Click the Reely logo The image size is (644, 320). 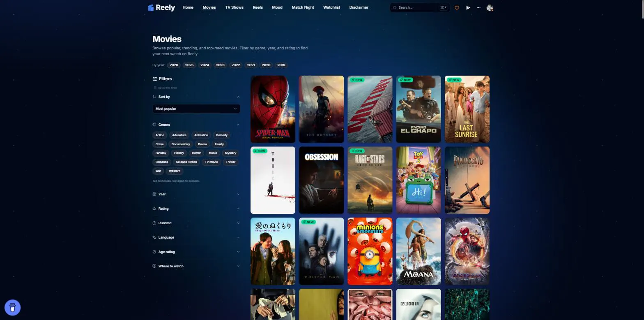point(161,7)
